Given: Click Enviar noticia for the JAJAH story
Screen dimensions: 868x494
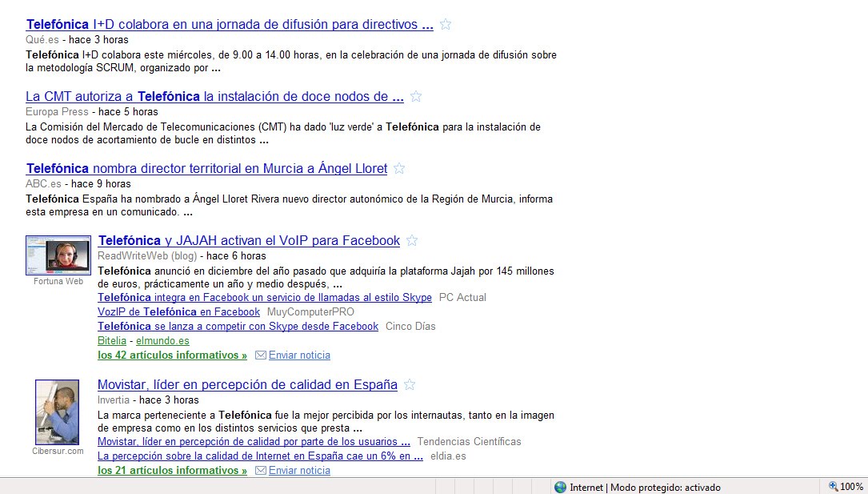Looking at the screenshot, I should tap(299, 355).
